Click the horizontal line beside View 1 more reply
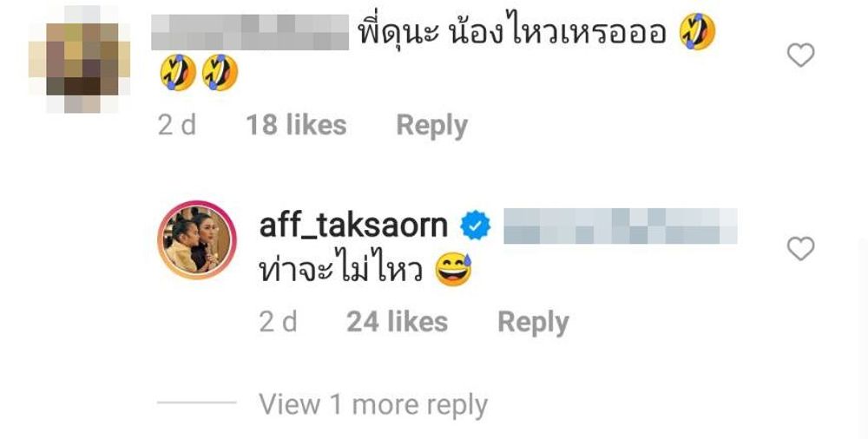The width and height of the screenshot is (868, 439). tap(196, 403)
